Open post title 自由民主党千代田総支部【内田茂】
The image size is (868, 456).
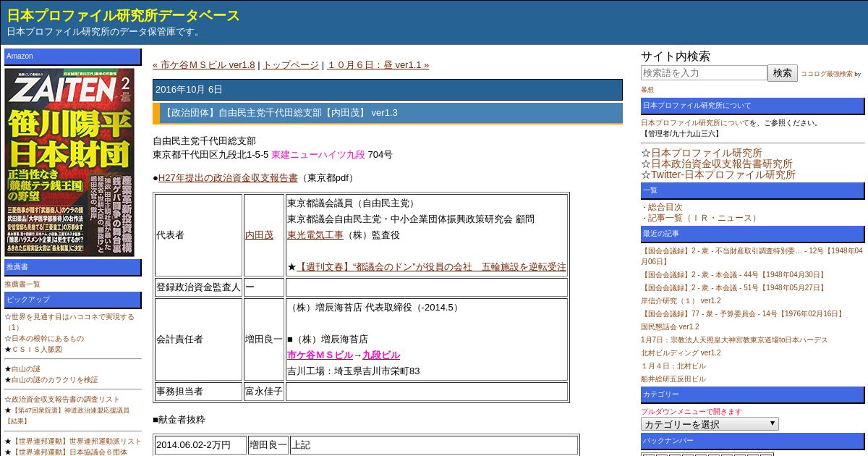(x=279, y=113)
